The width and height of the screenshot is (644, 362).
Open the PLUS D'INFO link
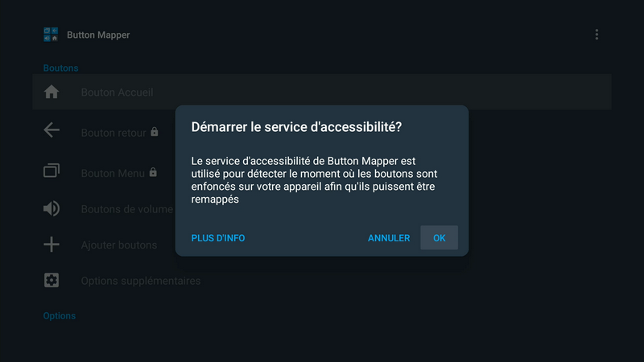(218, 238)
